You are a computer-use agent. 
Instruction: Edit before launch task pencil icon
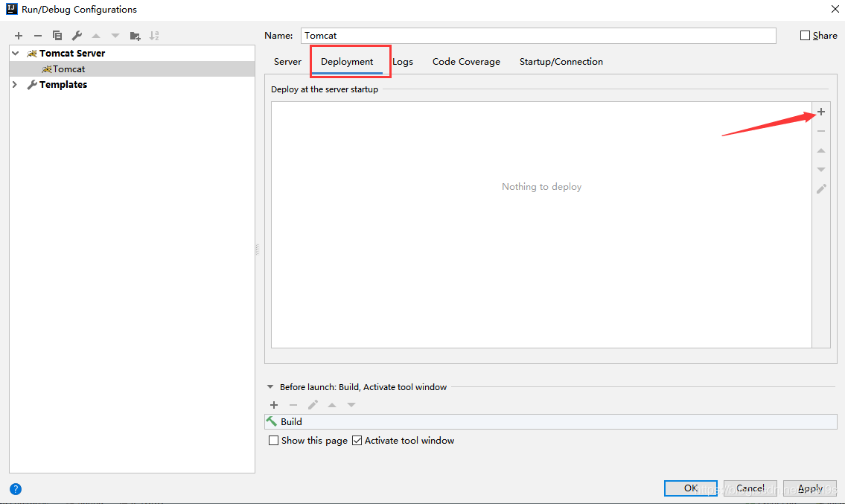pos(313,405)
